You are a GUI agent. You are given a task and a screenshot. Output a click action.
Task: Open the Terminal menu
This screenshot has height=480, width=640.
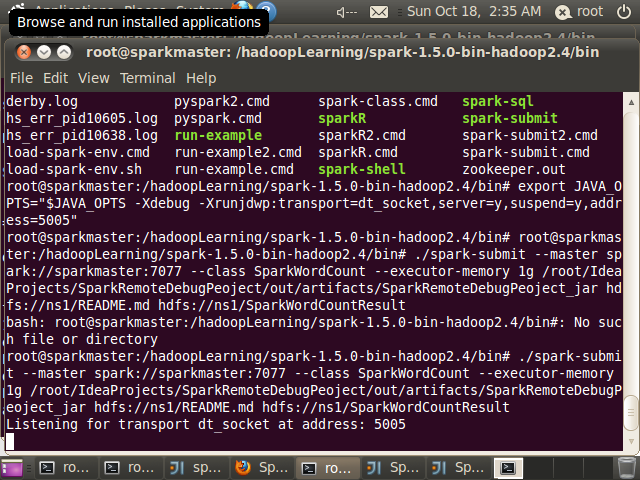148,78
